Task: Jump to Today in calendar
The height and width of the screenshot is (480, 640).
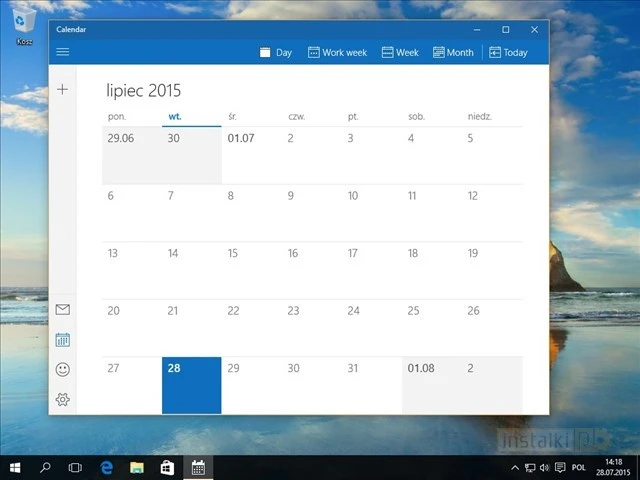Action: click(x=508, y=52)
